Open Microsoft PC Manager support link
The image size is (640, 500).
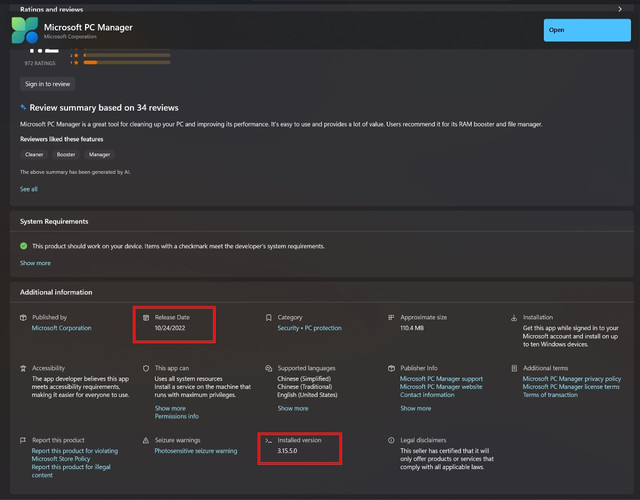pos(441,379)
